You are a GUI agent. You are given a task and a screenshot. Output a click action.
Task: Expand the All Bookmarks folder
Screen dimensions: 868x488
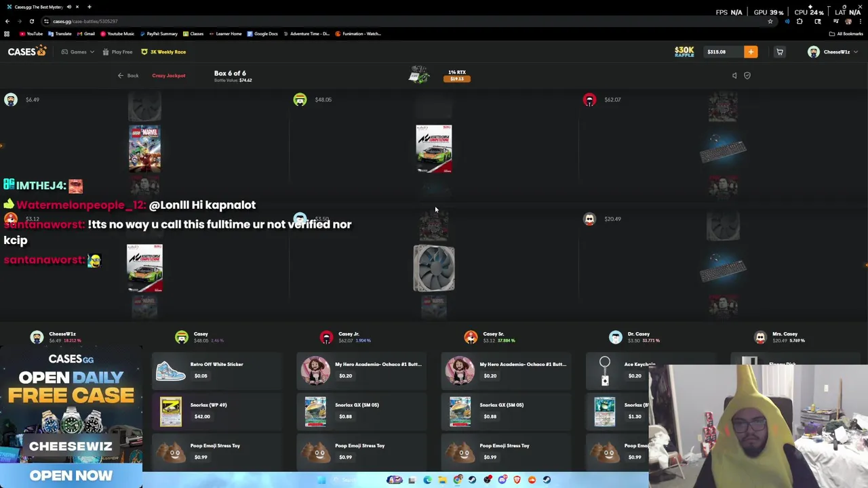pos(846,33)
